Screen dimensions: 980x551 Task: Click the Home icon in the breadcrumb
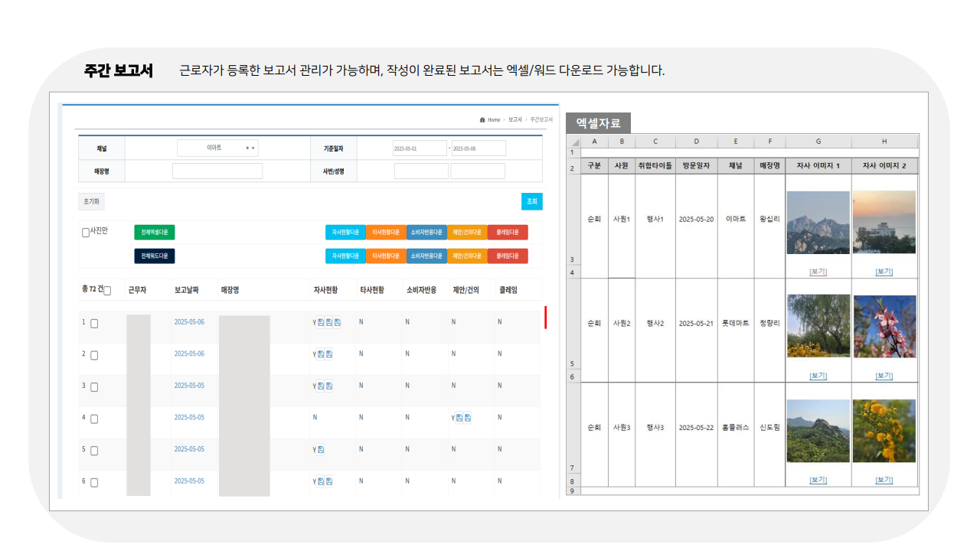pos(482,120)
